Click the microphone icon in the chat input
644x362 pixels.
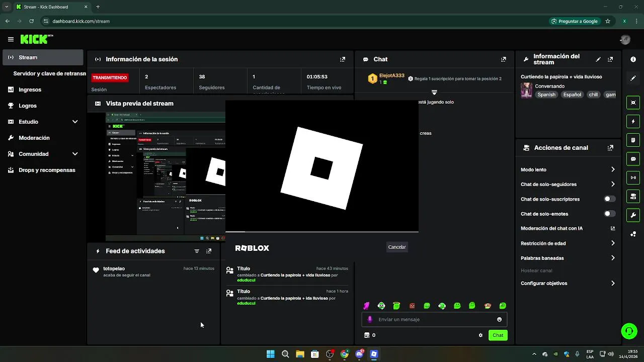(x=370, y=319)
